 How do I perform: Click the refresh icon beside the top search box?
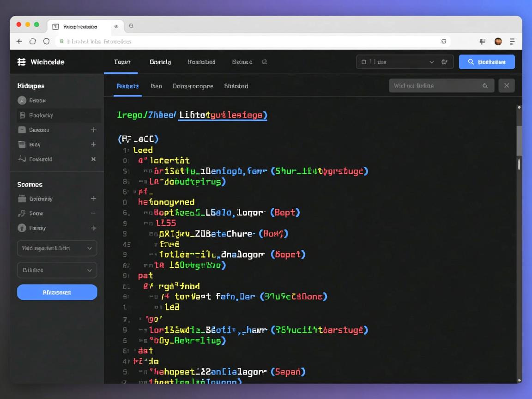click(444, 60)
